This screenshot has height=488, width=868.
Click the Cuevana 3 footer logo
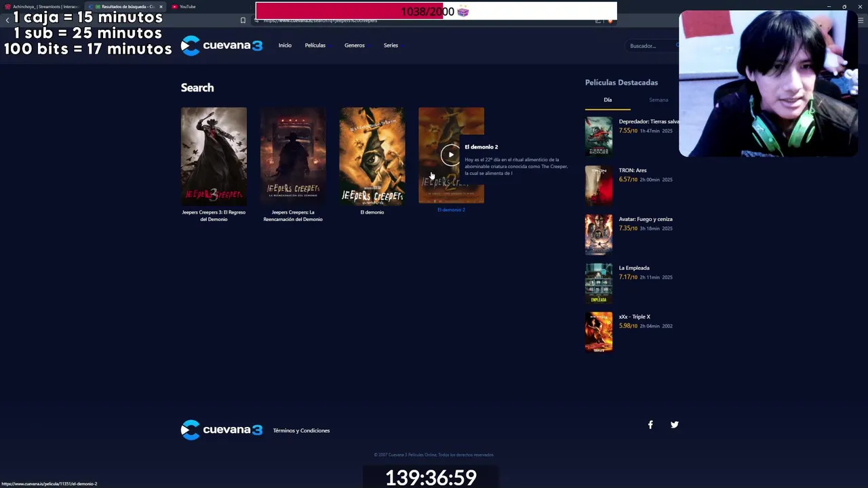(222, 430)
